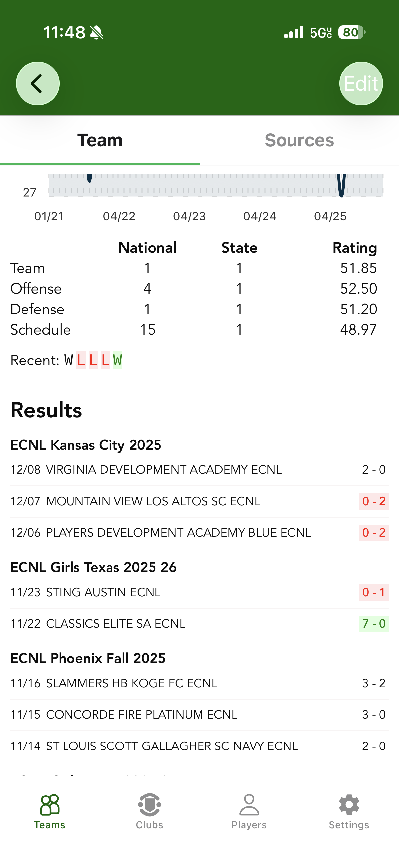Tap the silent mode bell icon

(97, 33)
